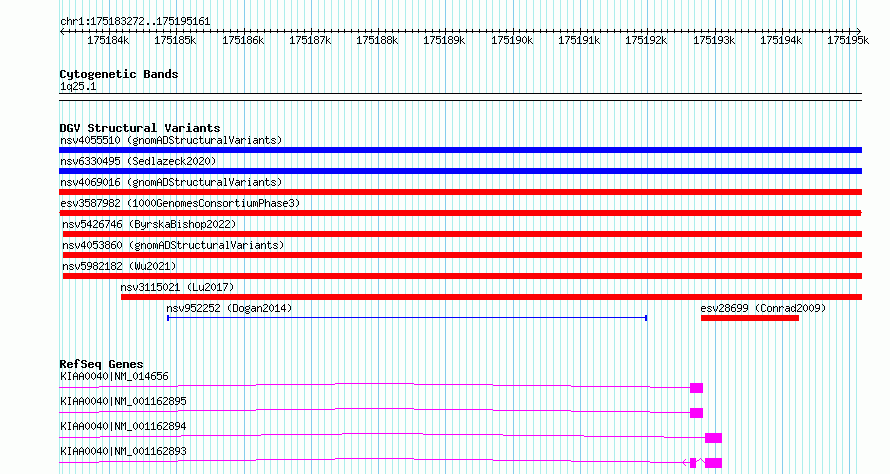This screenshot has height=474, width=890.
Task: Click the nsv5982182 (Wu2021) label
Action: (119, 266)
